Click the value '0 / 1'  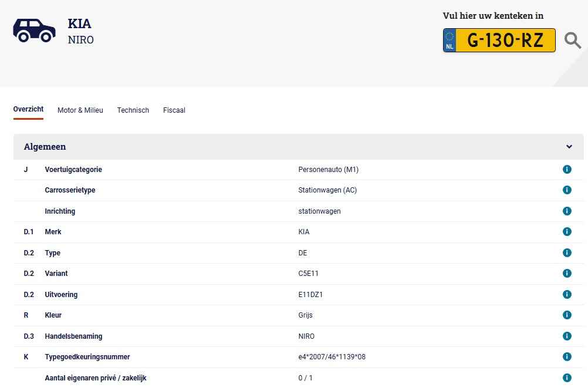pyautogui.click(x=305, y=378)
